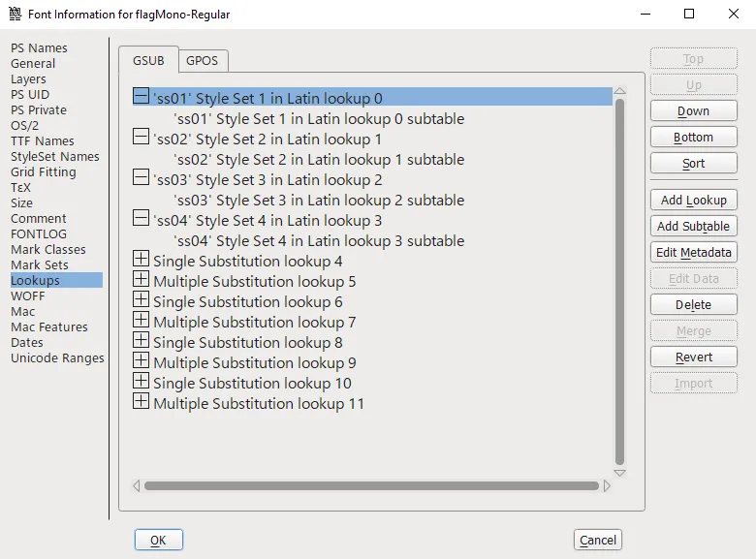Select 'ss03' Style Set 3 lookup 2 subtable
Image resolution: width=756 pixels, height=559 pixels.
point(319,200)
